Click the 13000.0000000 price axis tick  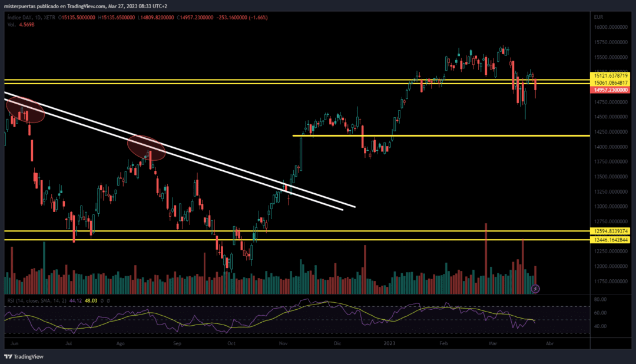coord(611,207)
